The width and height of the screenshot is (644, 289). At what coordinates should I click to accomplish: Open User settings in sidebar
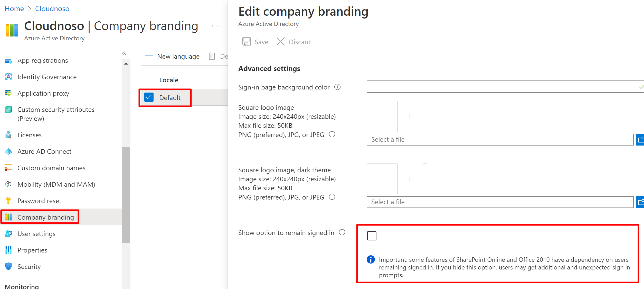point(36,234)
